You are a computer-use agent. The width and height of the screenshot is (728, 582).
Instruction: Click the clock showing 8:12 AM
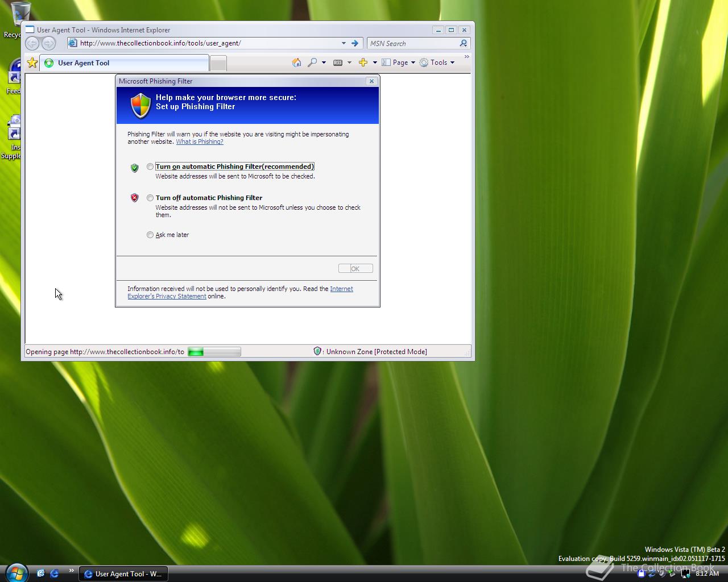(707, 573)
